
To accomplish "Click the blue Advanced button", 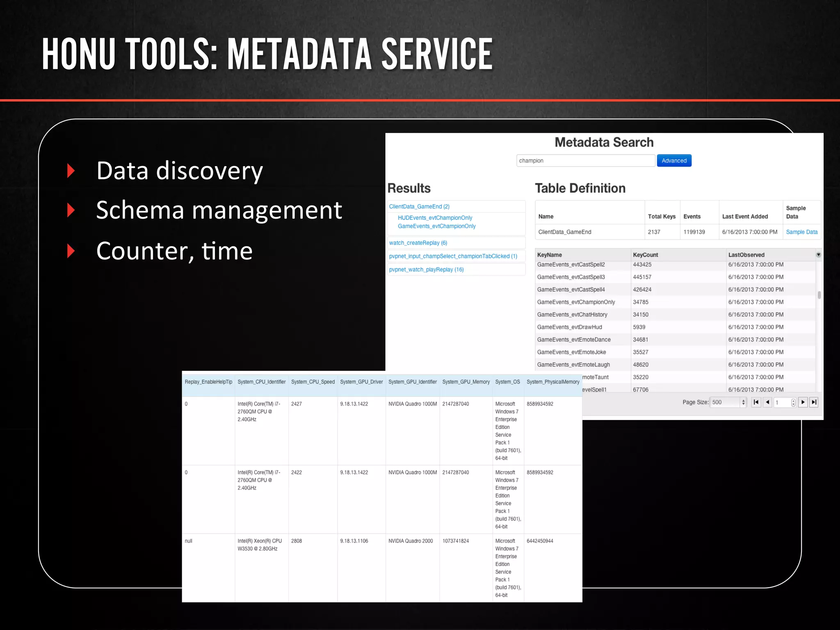I will click(x=674, y=161).
